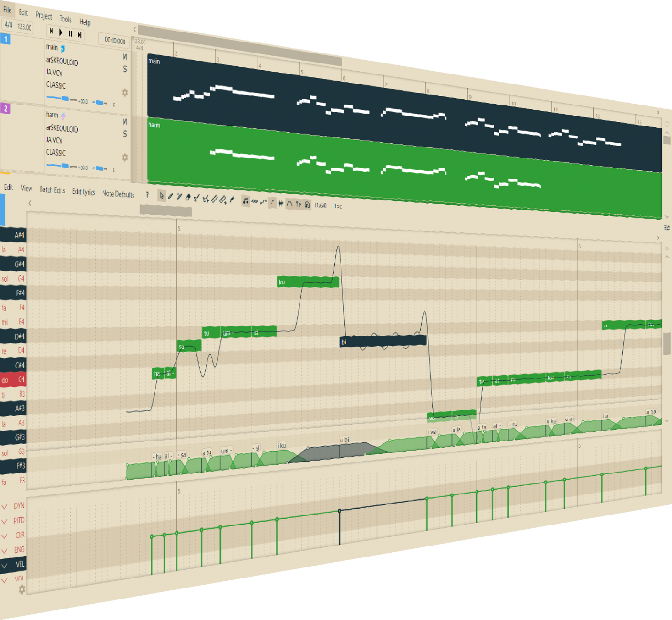Click the chevron next to VEL

coord(5,566)
